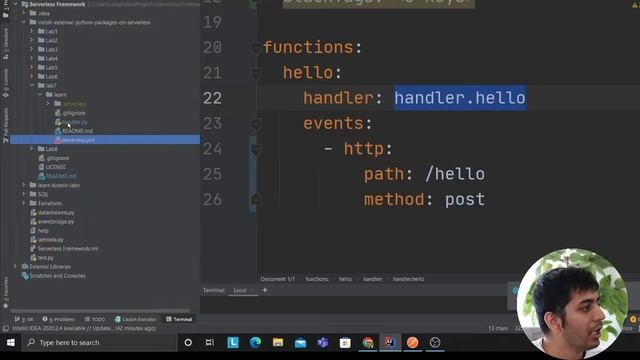
Task: Expand the .serverless folder under learn
Action: [48, 104]
